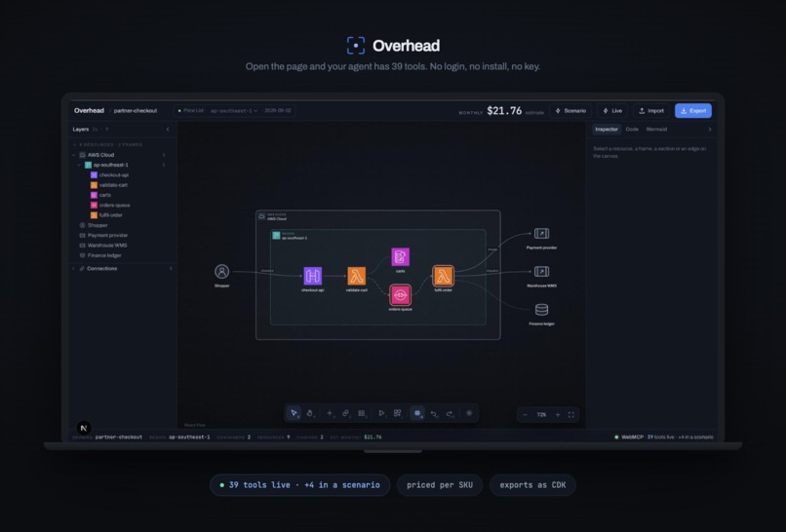Expand the right panel chevron

[709, 130]
